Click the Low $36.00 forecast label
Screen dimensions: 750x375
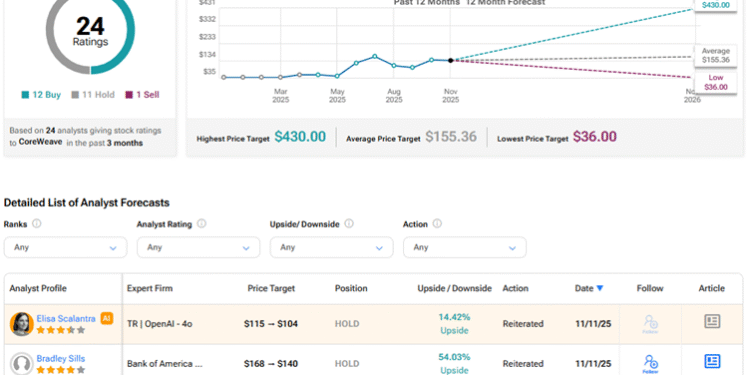coord(716,82)
